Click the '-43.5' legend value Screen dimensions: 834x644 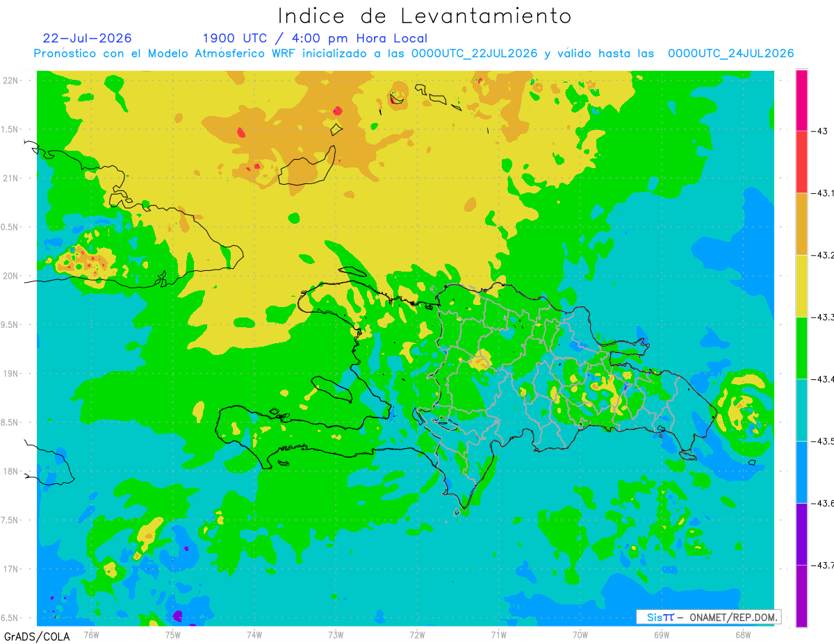point(821,441)
